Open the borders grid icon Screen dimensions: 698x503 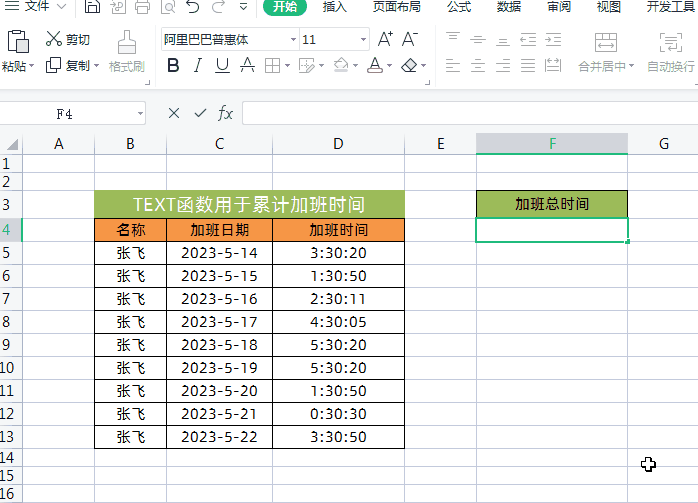pyautogui.click(x=272, y=65)
